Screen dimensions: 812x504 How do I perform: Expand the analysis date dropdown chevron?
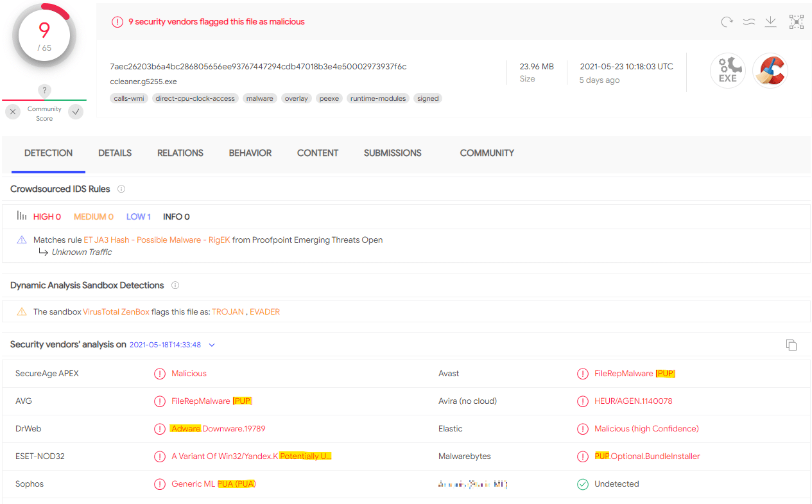(212, 345)
